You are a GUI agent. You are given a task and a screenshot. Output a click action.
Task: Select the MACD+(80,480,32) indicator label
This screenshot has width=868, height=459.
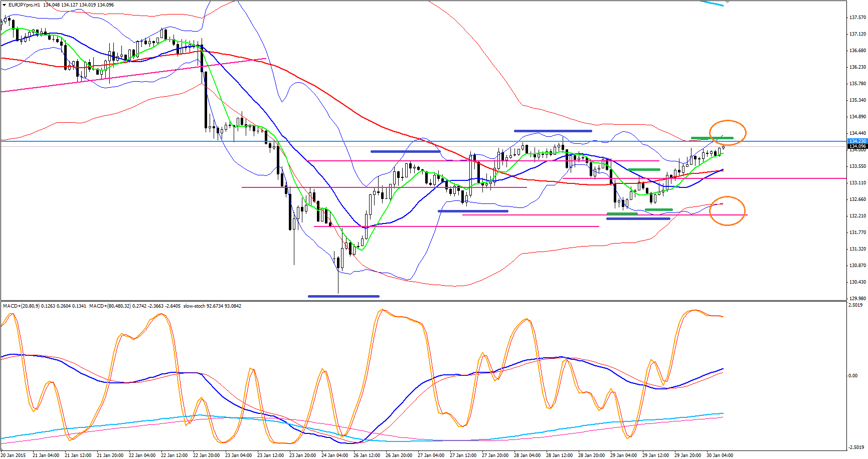(110, 306)
